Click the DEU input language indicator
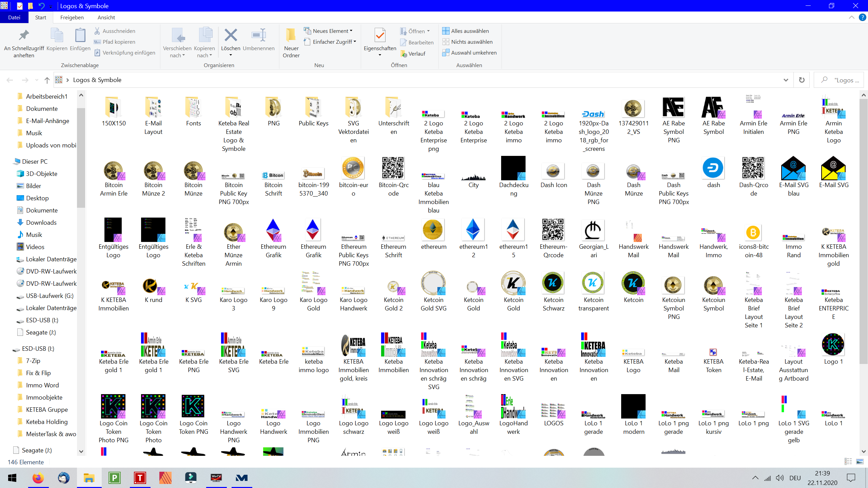Viewport: 868px width, 488px height. point(795,478)
